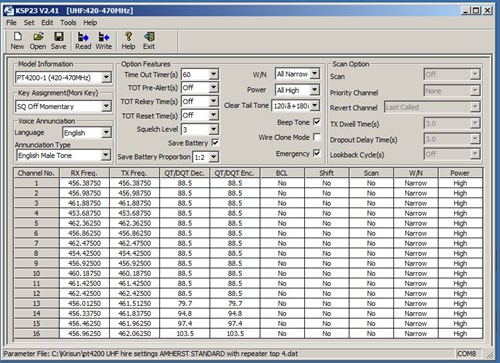Toggle the Beep Tone checkbox
The height and width of the screenshot is (363, 500).
(x=317, y=122)
